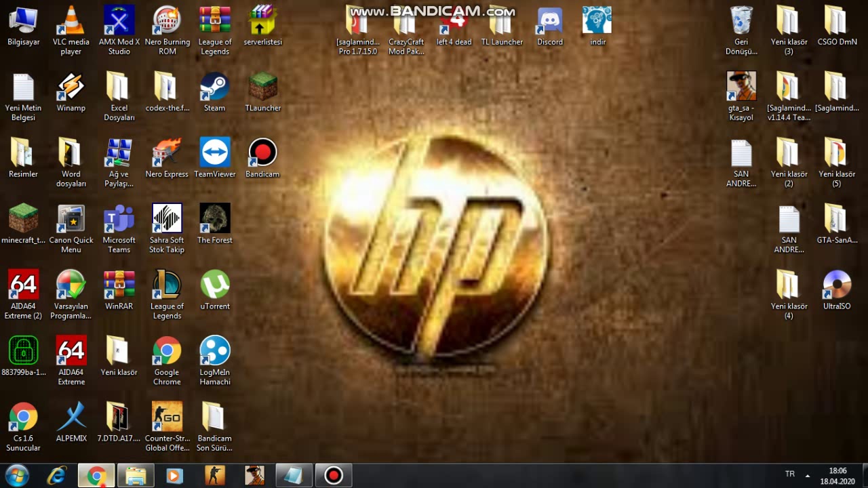This screenshot has height=488, width=868.
Task: Open Windows Media Player taskbar icon
Action: [x=174, y=476]
